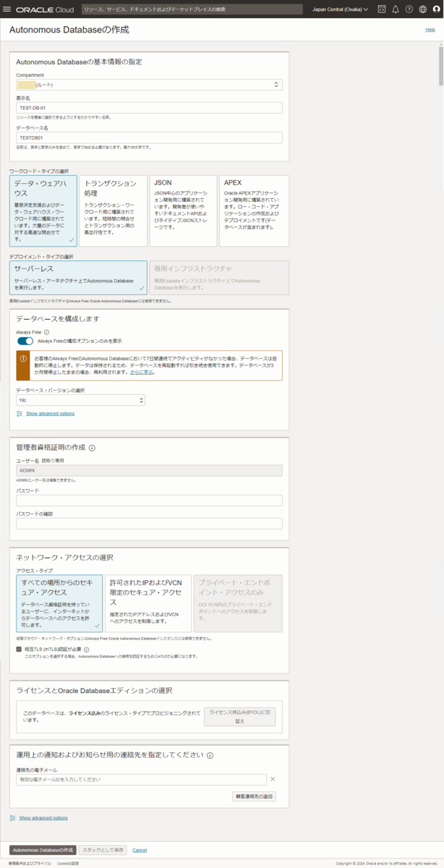Follow the さらに学ぶ link

click(142, 372)
